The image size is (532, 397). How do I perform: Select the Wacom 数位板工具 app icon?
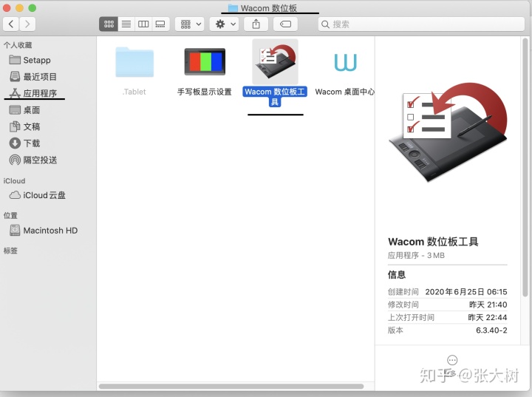click(x=275, y=61)
